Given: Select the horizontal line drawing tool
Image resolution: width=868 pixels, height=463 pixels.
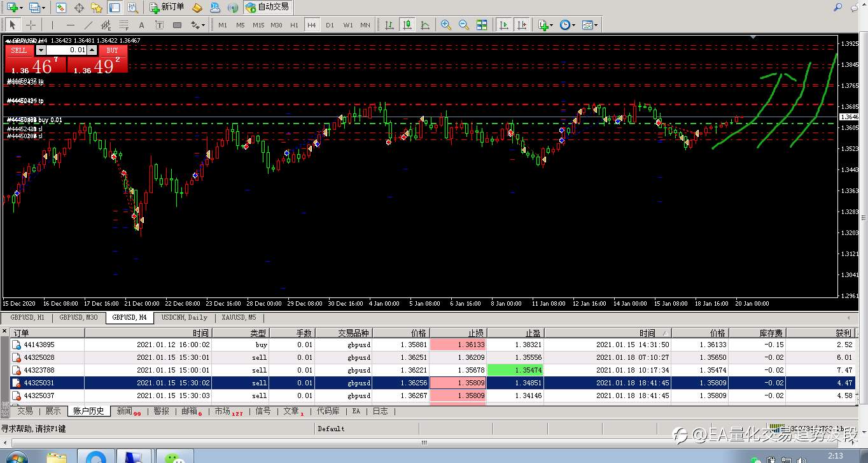Looking at the screenshot, I should (70, 25).
